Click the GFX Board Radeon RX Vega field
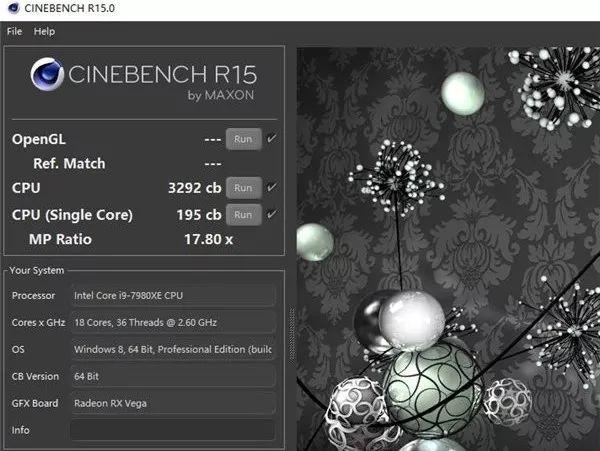The image size is (600, 451). [172, 404]
